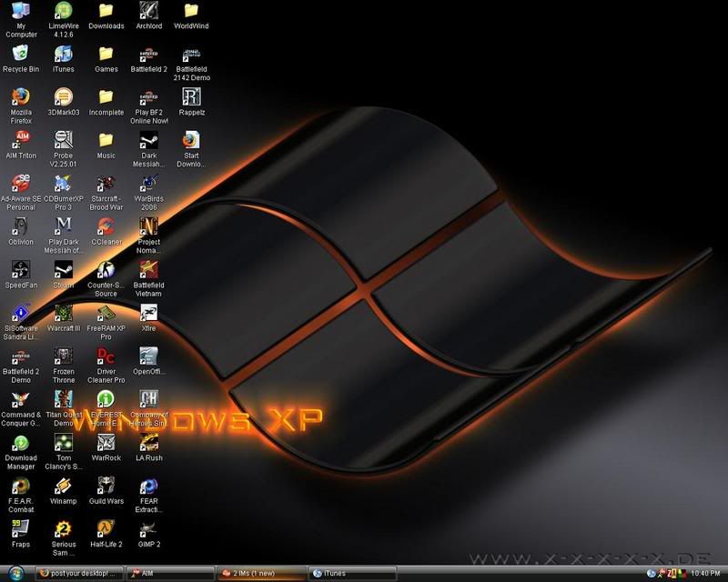This screenshot has width=728, height=582.
Task: Select the SpeedFan desktop icon
Action: coord(21,270)
